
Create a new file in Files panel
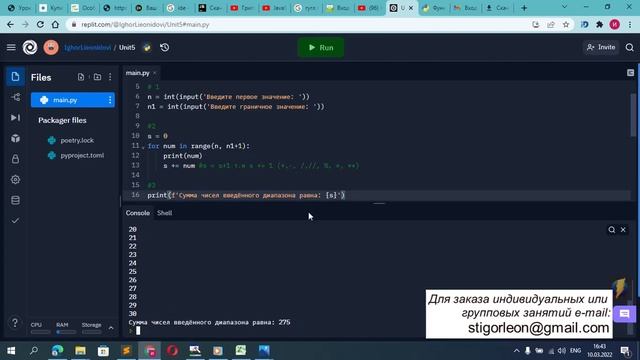click(81, 77)
